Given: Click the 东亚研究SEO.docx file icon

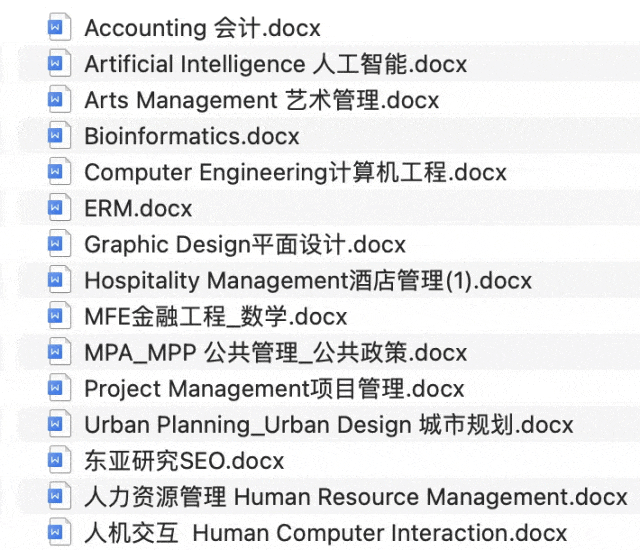Looking at the screenshot, I should pos(59,461).
